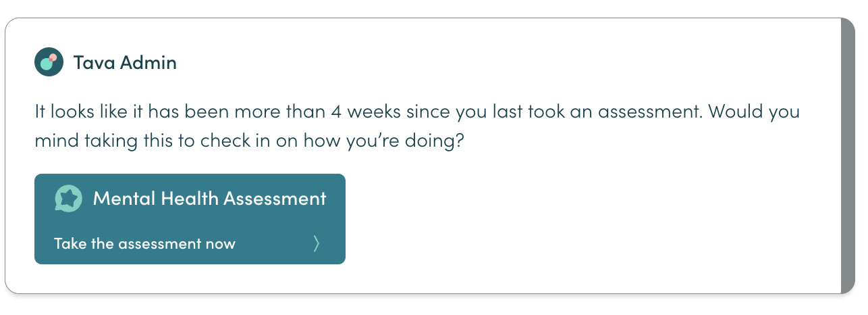Click the gray vertical bar on right edge
This screenshot has height=315, width=868.
(x=848, y=156)
